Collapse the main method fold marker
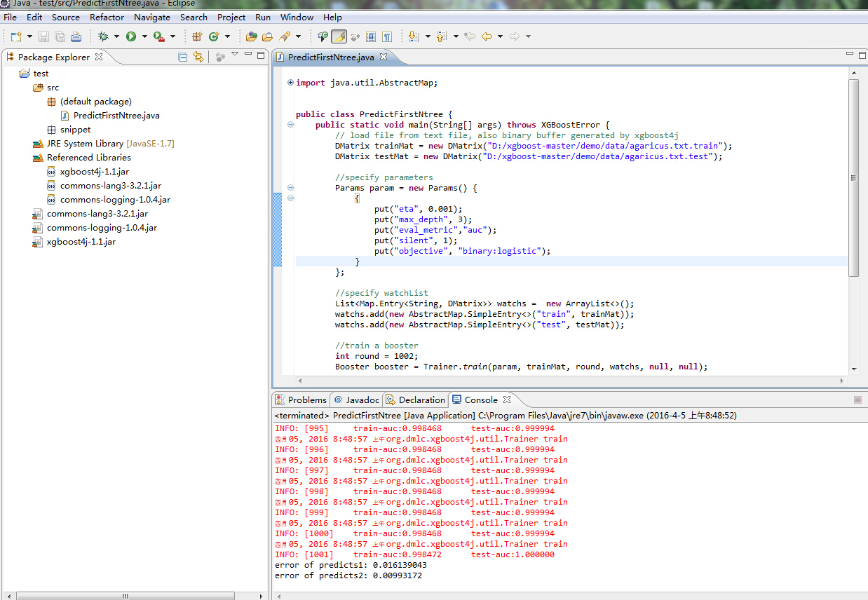868x600 pixels. coord(290,125)
